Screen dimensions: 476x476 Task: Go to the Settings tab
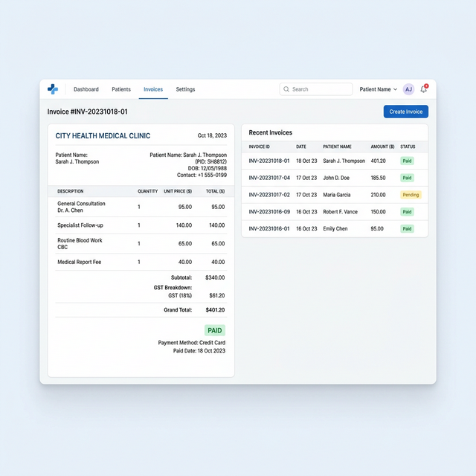185,89
